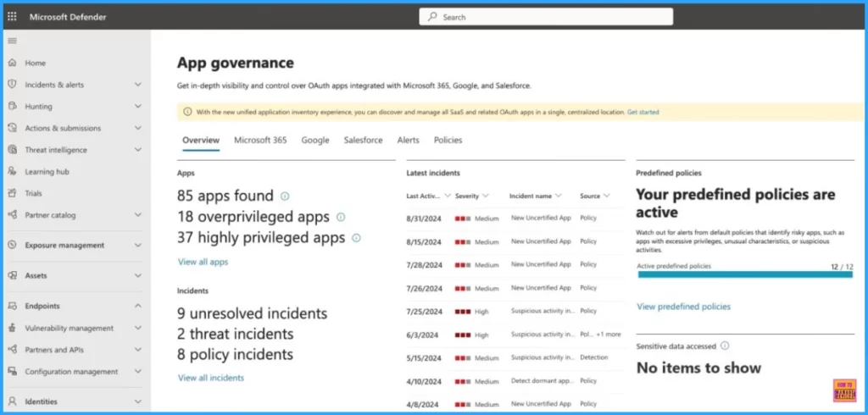Expand Actions & submissions chevron

(x=138, y=128)
